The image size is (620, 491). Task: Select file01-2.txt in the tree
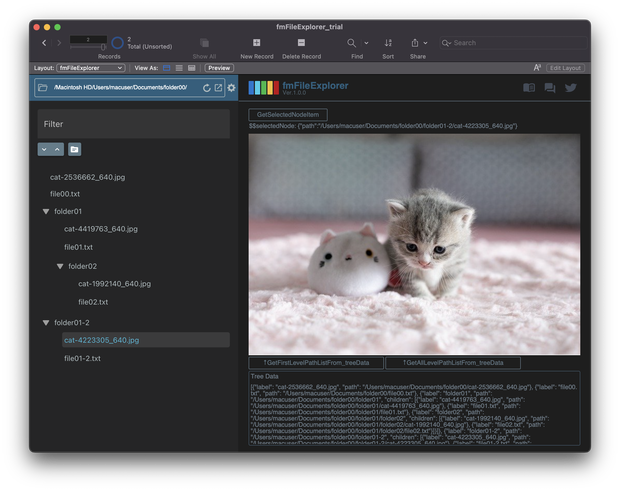(82, 359)
